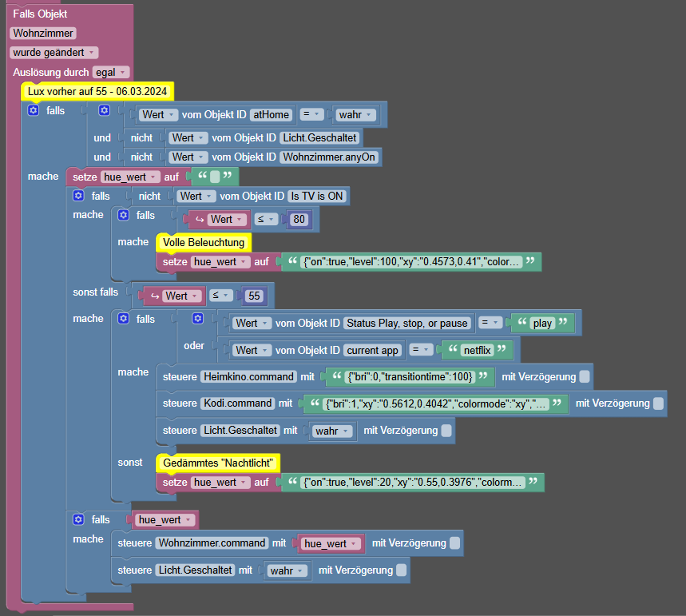Open gear settings of outermost falls block

[34, 110]
